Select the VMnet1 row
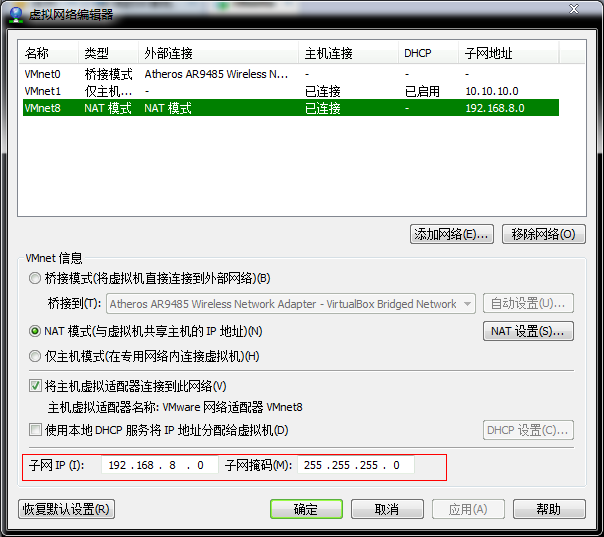604x537 pixels. [x=291, y=91]
